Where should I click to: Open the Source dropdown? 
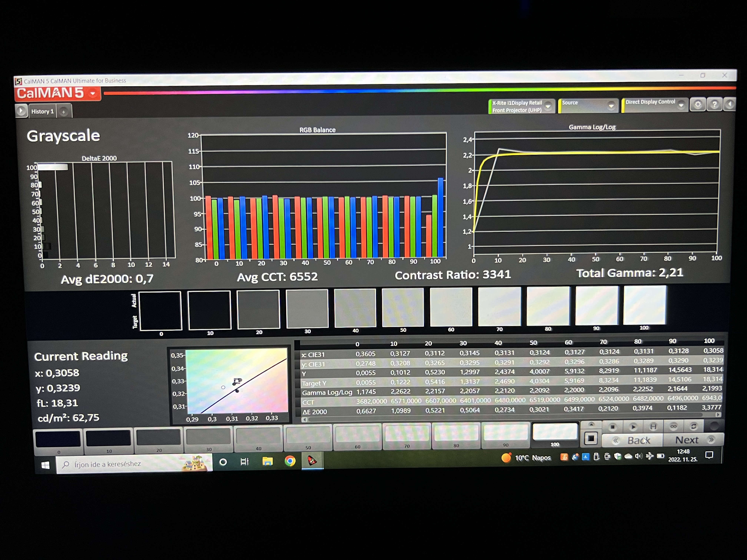pos(611,106)
